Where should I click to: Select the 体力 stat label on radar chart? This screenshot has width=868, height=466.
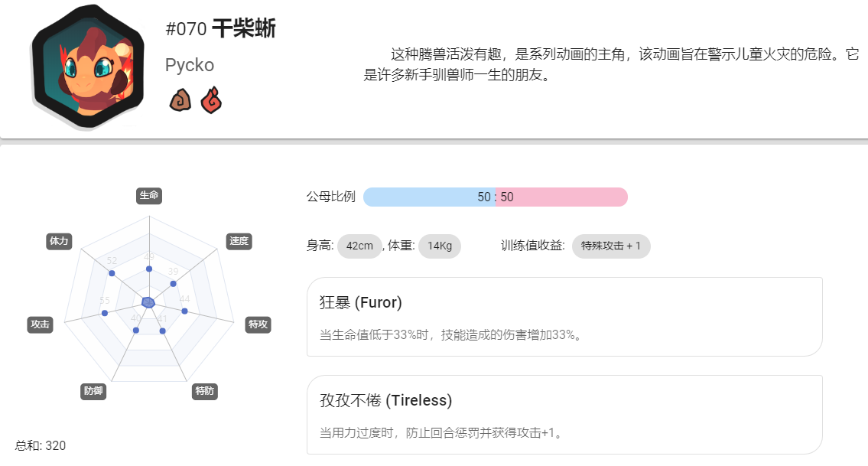point(59,241)
